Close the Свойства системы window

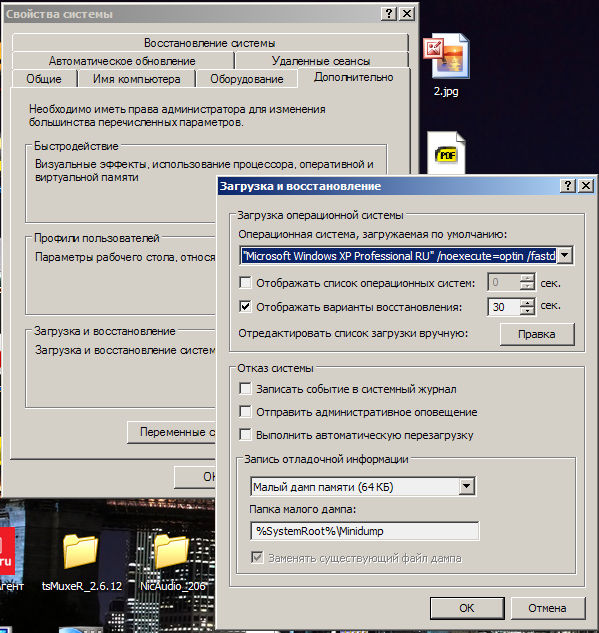[407, 14]
